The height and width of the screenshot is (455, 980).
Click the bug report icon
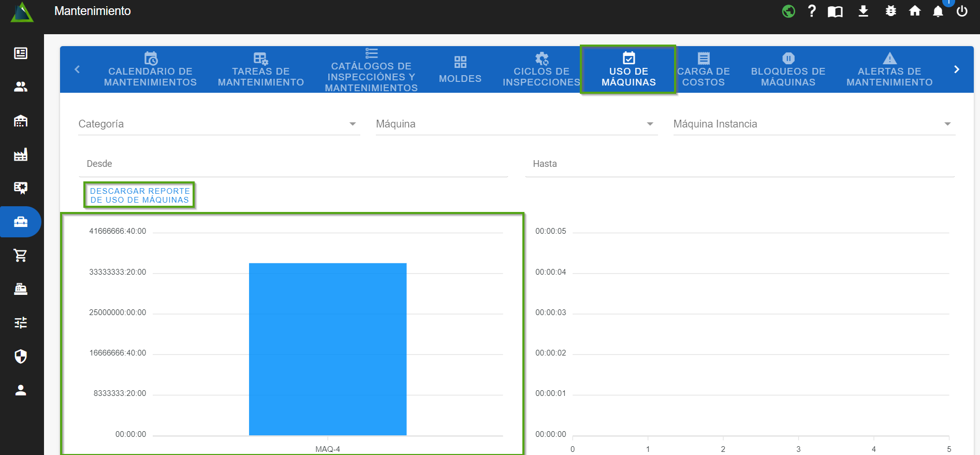890,11
